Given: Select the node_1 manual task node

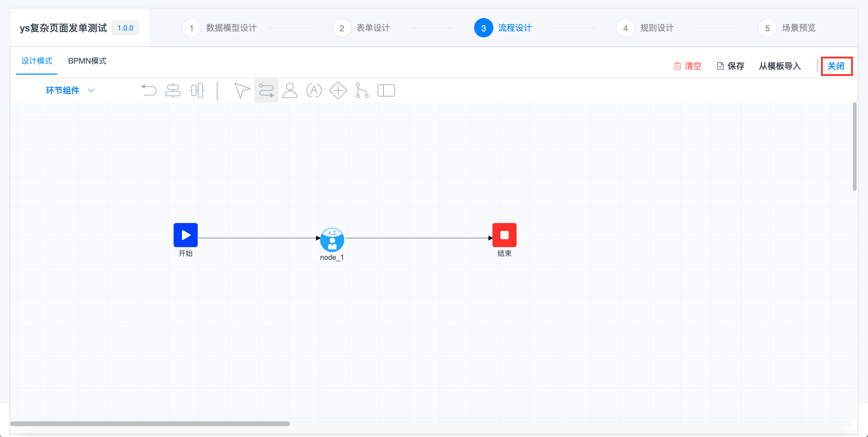Looking at the screenshot, I should coord(332,240).
